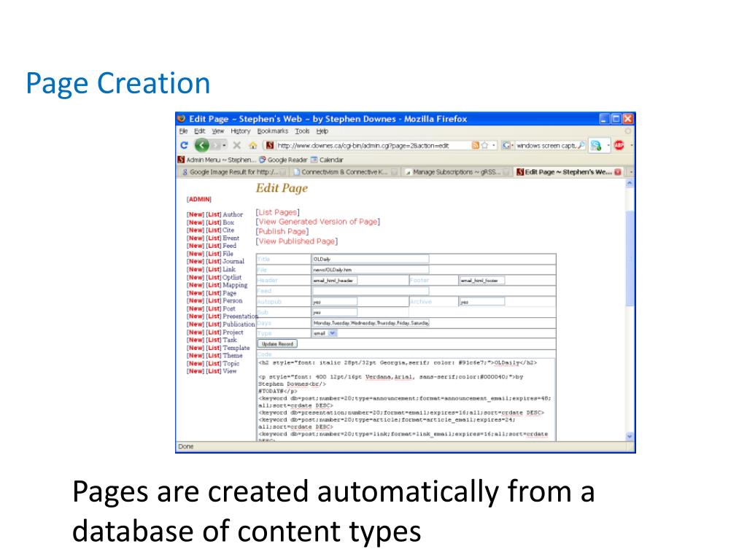Click List link beside Template

[214, 348]
